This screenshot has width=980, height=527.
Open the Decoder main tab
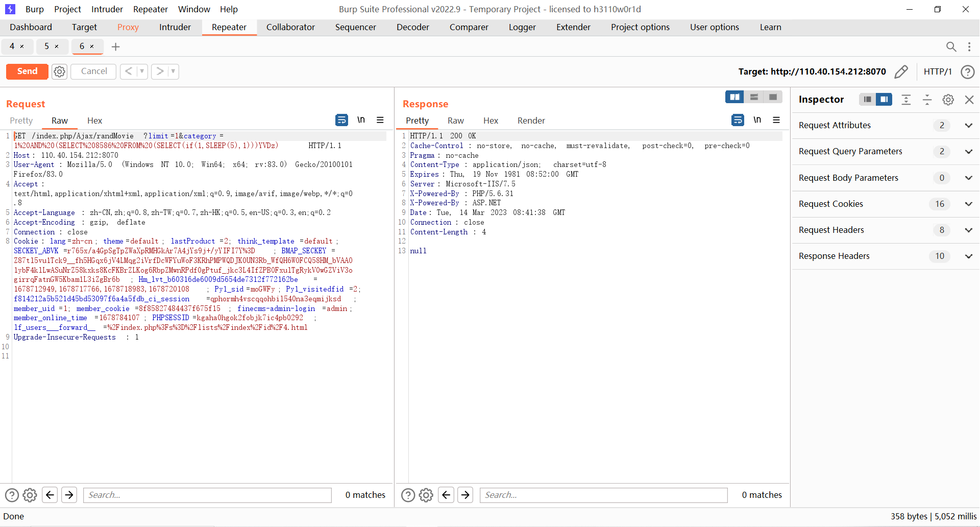tap(412, 28)
